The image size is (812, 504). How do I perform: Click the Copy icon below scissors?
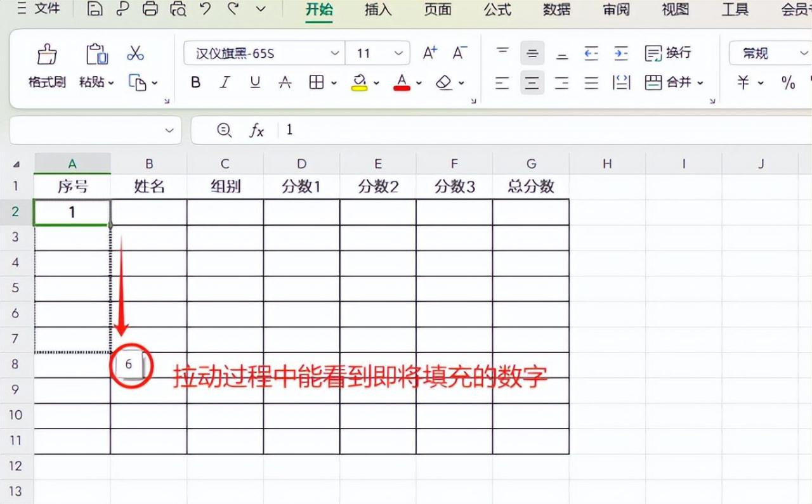(x=138, y=82)
